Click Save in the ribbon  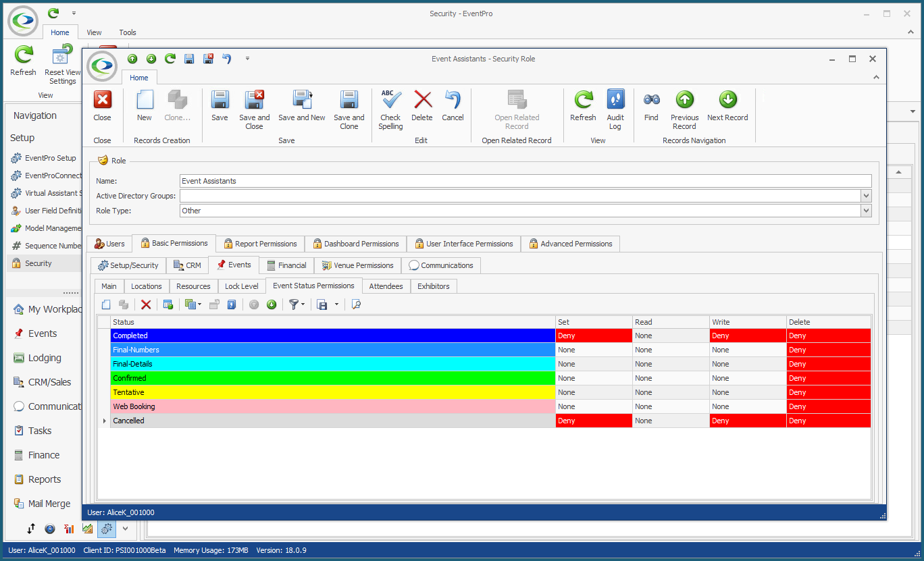pyautogui.click(x=220, y=106)
